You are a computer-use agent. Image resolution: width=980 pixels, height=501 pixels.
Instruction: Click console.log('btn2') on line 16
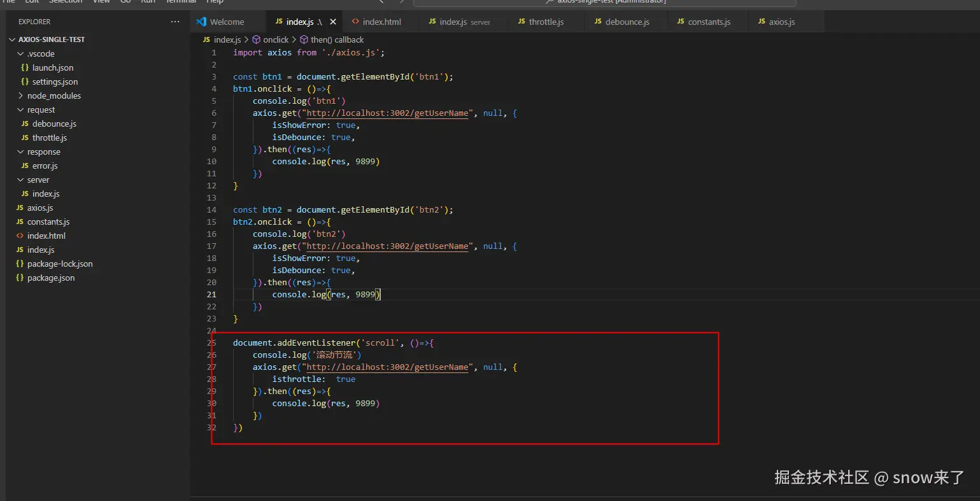(x=299, y=234)
